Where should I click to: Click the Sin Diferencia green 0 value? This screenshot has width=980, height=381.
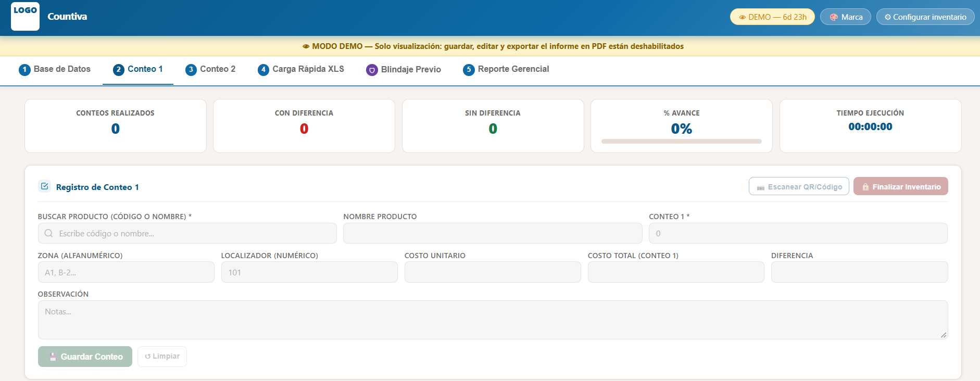click(x=493, y=129)
